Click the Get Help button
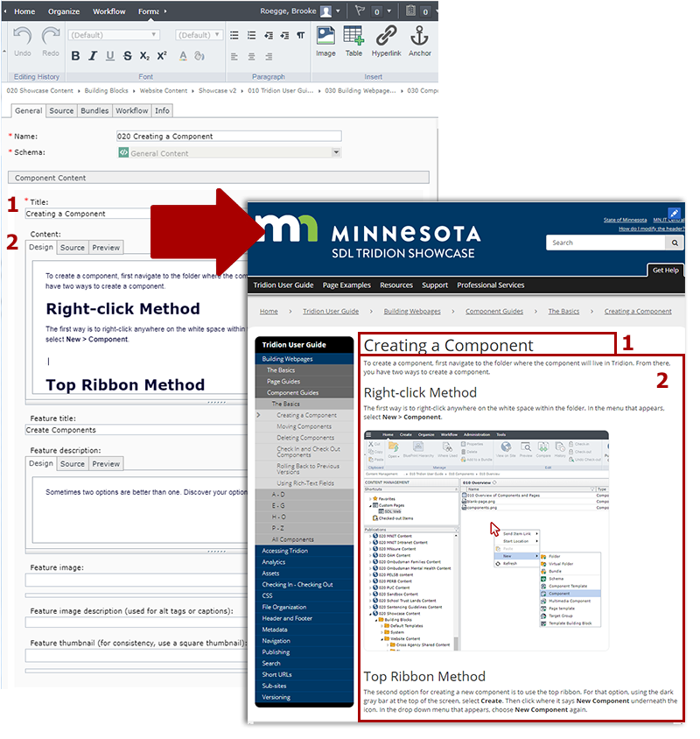 (x=665, y=271)
